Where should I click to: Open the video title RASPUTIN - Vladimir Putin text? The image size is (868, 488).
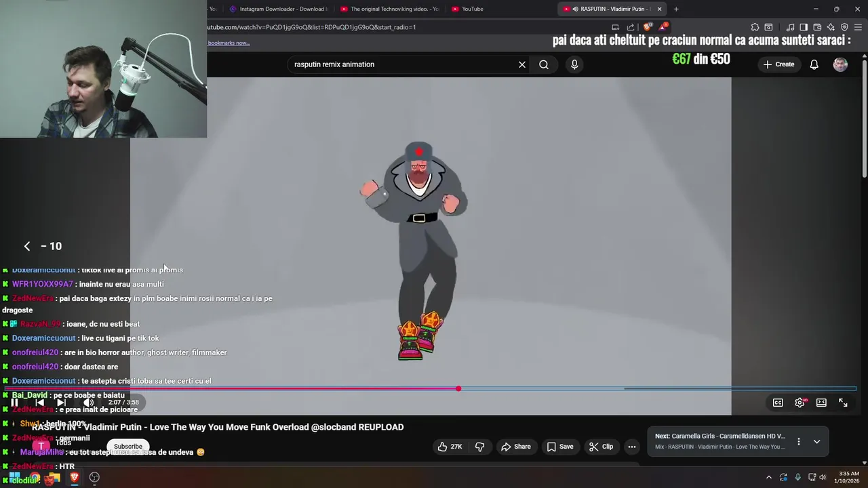(x=218, y=427)
